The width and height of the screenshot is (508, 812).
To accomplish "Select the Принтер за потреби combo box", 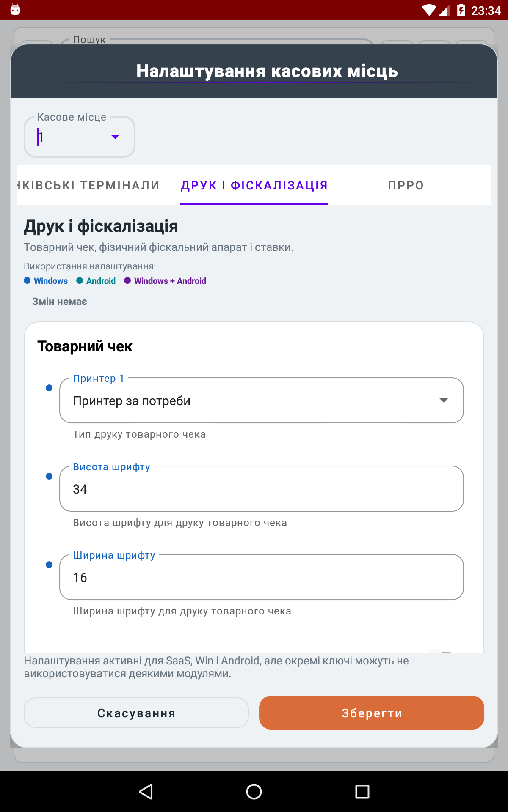I will (x=262, y=400).
